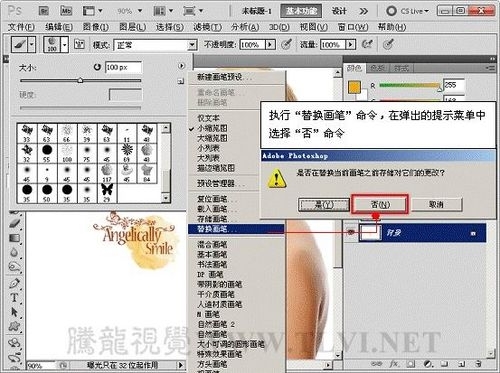Image resolution: width=500 pixels, height=373 pixels.
Task: Click the 是(Y) button
Action: pyautogui.click(x=324, y=205)
